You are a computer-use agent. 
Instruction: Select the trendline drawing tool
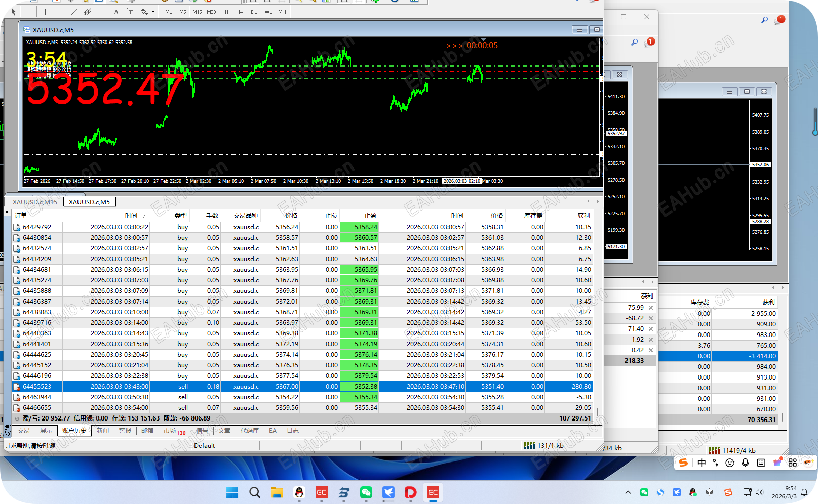(74, 12)
